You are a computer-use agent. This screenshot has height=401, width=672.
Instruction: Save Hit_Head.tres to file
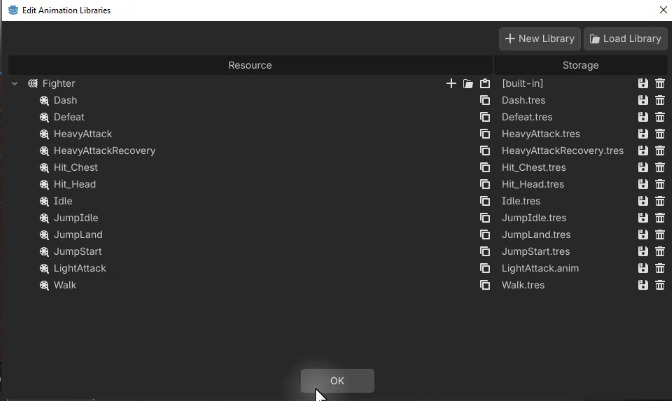[x=643, y=184]
